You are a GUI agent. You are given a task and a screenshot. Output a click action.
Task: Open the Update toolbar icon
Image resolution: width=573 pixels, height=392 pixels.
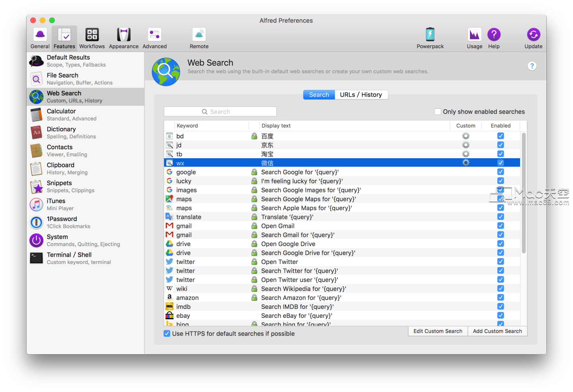(x=533, y=39)
